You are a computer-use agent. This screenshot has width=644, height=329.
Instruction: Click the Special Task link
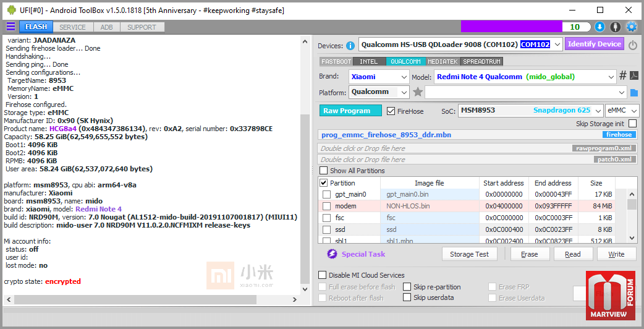point(363,254)
